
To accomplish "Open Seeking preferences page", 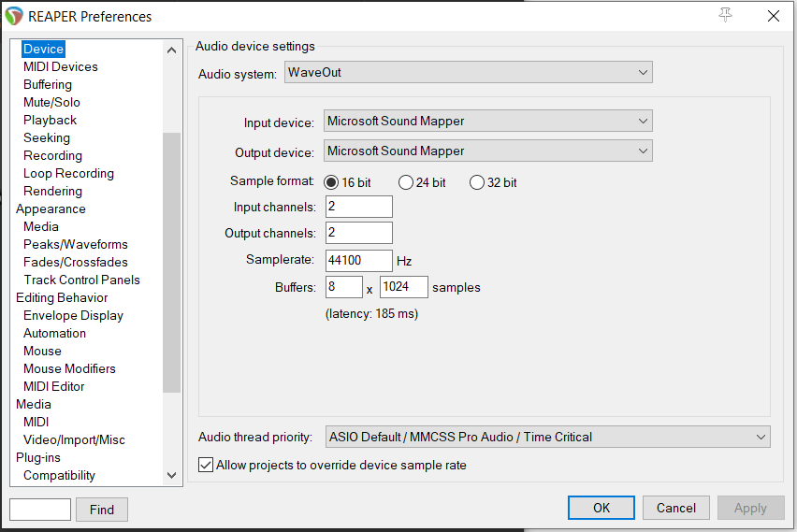I will coord(47,137).
